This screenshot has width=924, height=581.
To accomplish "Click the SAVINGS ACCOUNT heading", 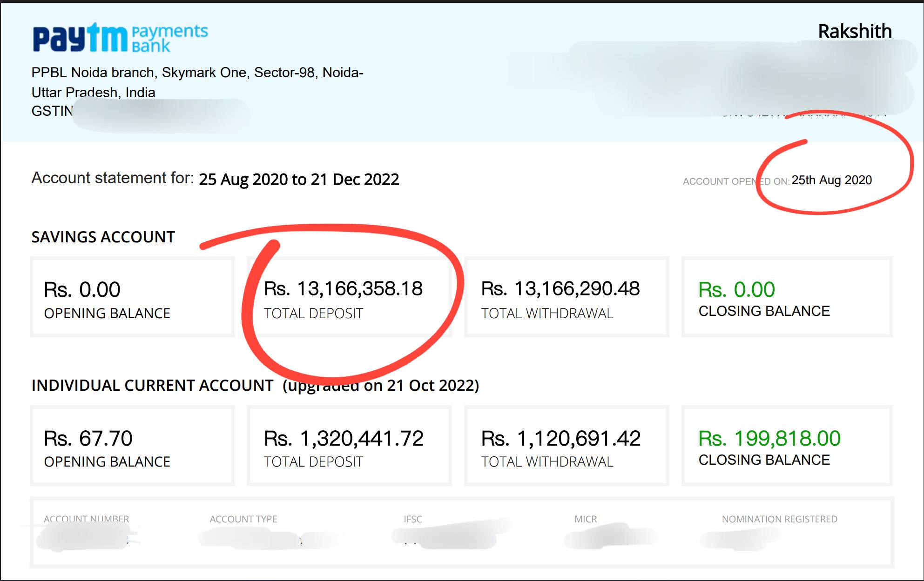I will (x=103, y=237).
